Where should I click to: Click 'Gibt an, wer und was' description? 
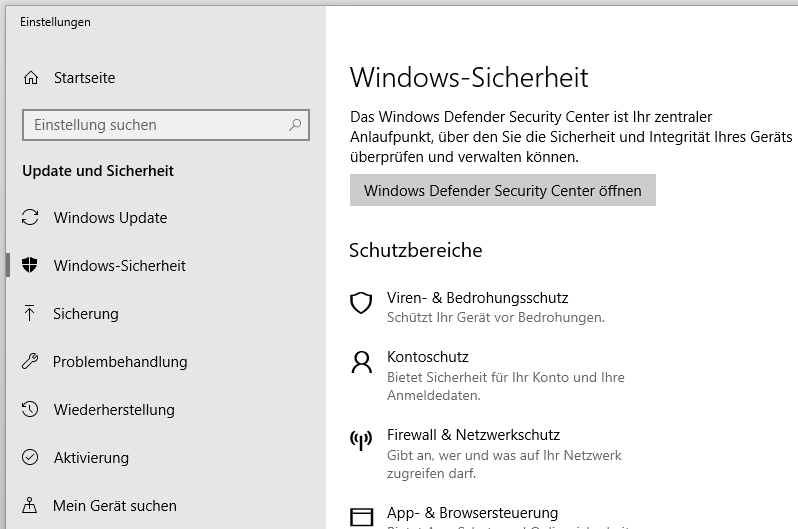[x=504, y=464]
